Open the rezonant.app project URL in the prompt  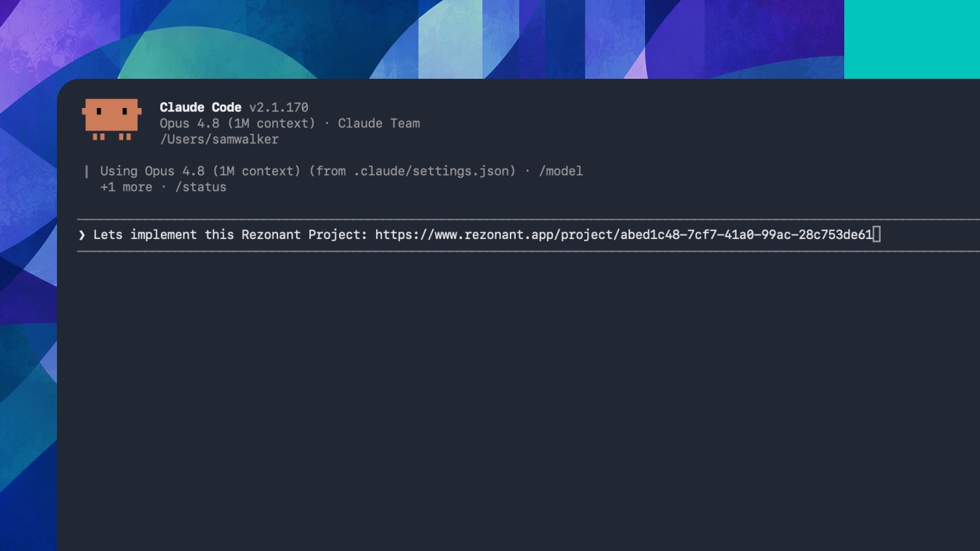click(x=624, y=235)
